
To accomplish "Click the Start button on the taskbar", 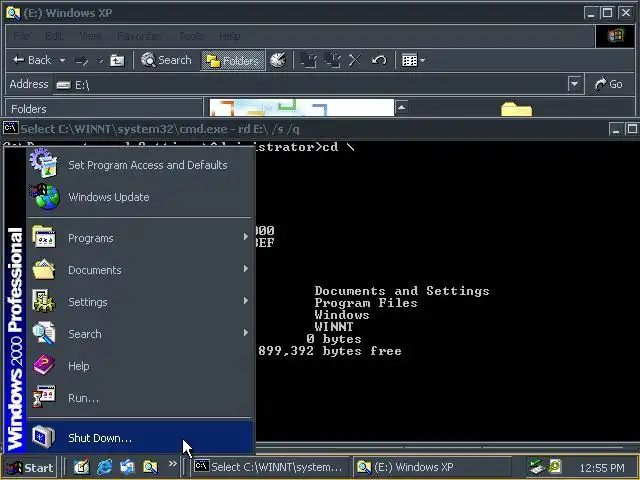I will tap(30, 467).
